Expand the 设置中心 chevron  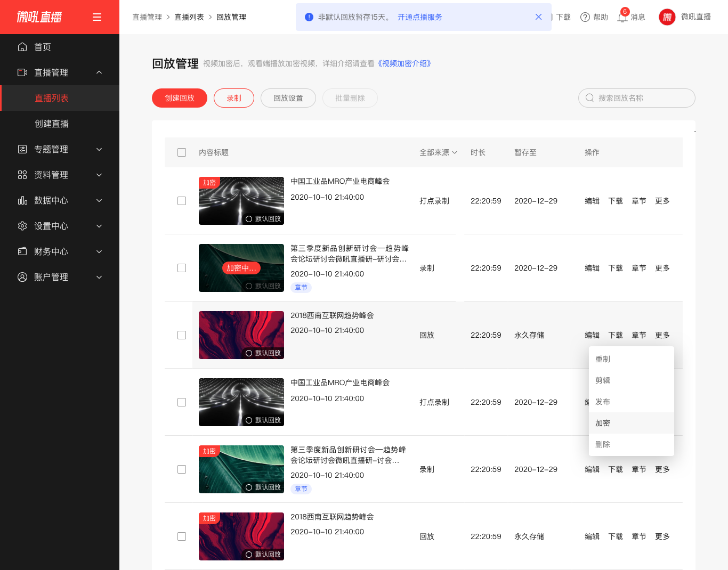pyautogui.click(x=99, y=226)
